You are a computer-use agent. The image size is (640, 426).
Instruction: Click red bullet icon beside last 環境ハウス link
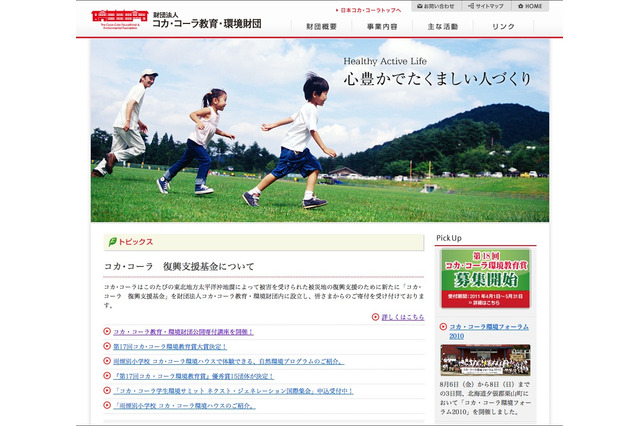107,405
